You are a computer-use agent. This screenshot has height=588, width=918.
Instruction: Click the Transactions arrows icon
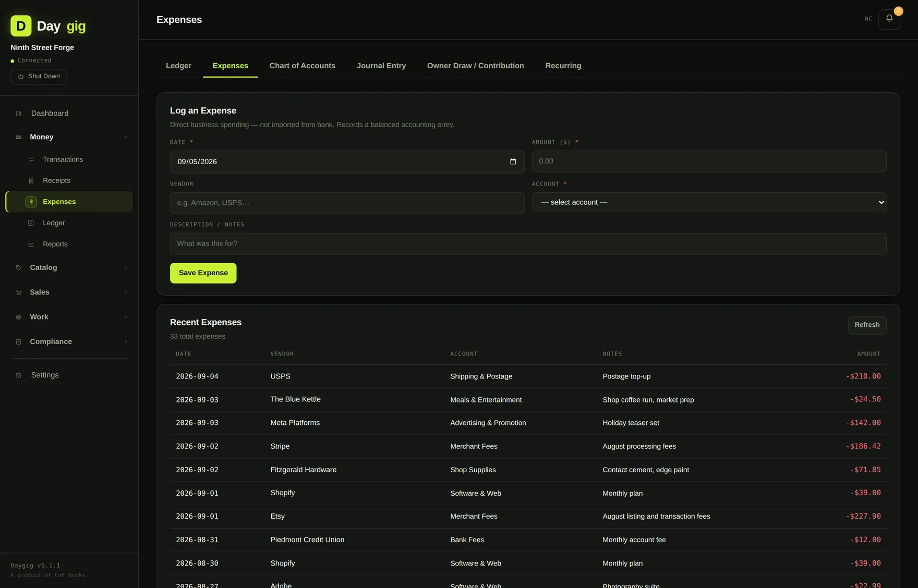(31, 160)
